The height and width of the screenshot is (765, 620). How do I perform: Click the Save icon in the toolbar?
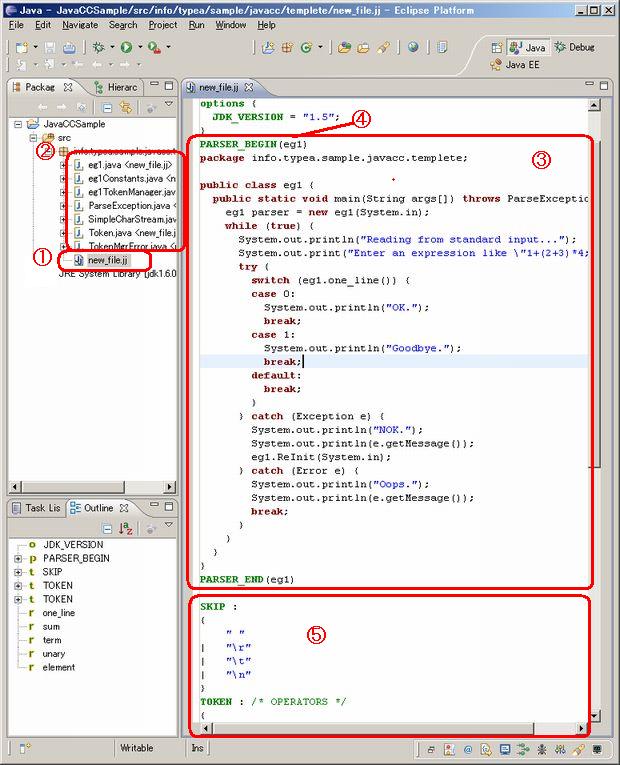point(51,47)
